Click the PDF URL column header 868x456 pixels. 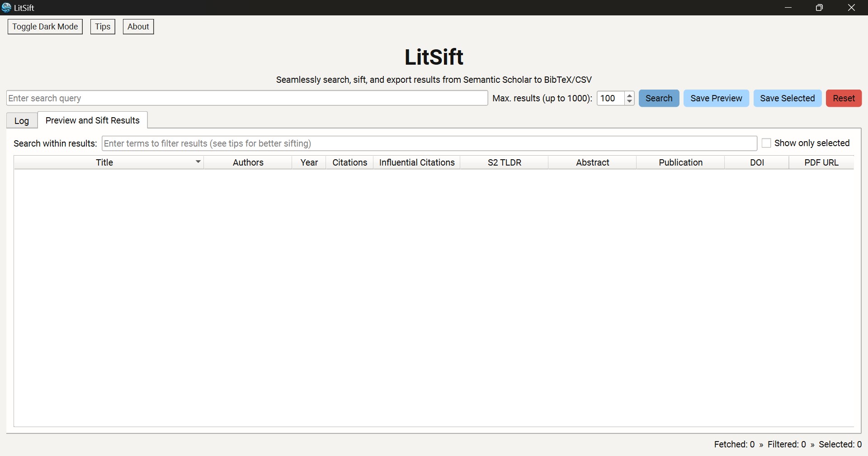821,162
